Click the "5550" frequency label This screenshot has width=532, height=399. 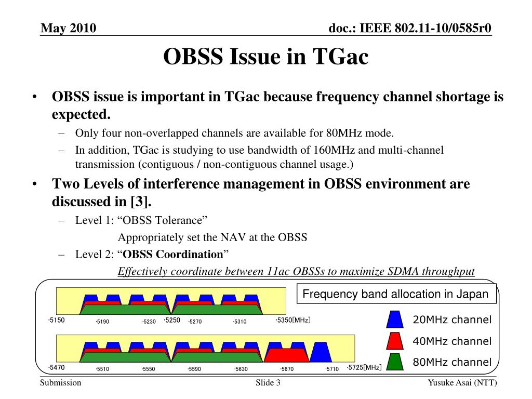(148, 369)
